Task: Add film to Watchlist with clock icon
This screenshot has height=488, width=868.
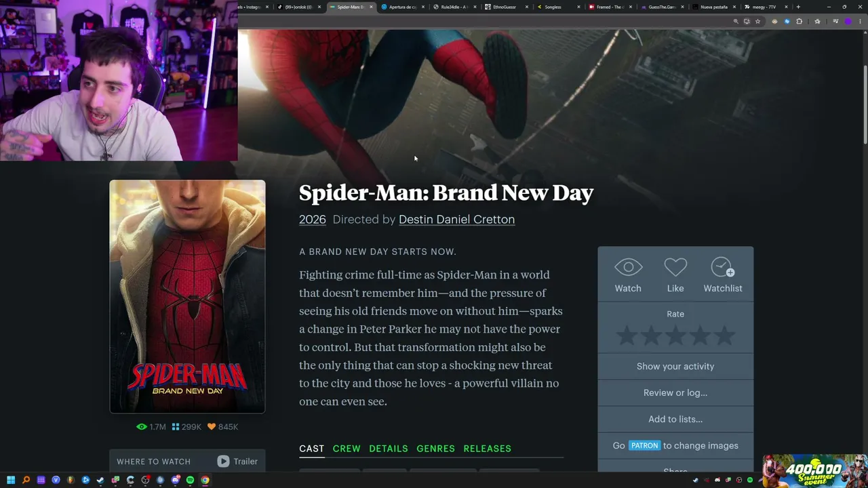Action: tap(723, 275)
